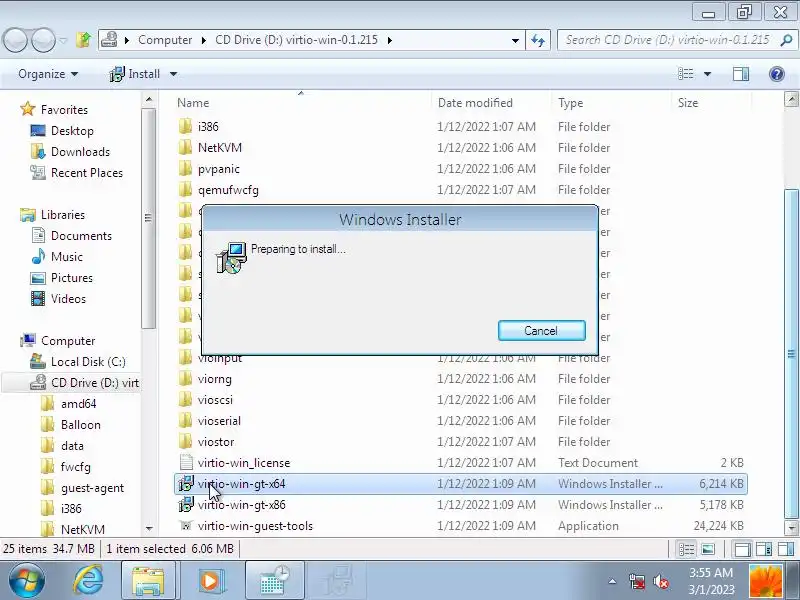Open Local Disk (C:) in navigation pane
Image resolution: width=800 pixels, height=600 pixels.
[88, 362]
